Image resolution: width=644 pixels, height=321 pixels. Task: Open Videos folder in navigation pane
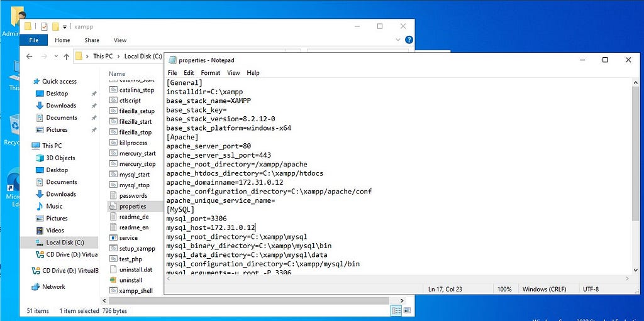[55, 231]
